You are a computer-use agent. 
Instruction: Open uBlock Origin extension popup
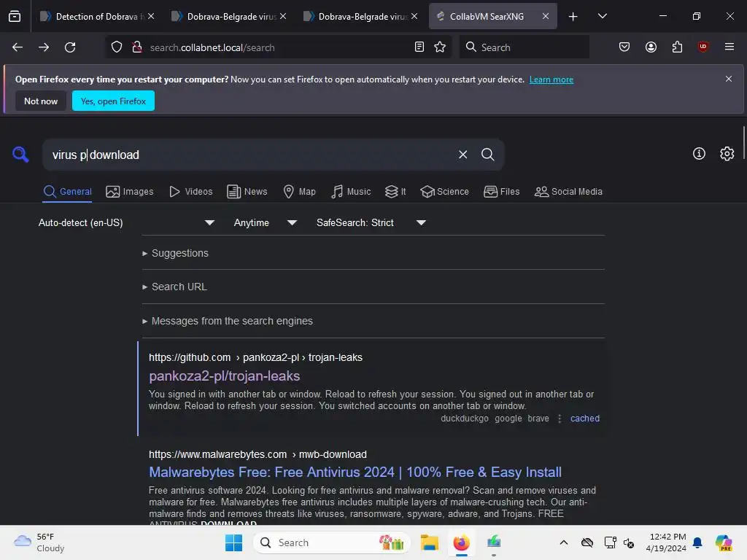(x=703, y=47)
